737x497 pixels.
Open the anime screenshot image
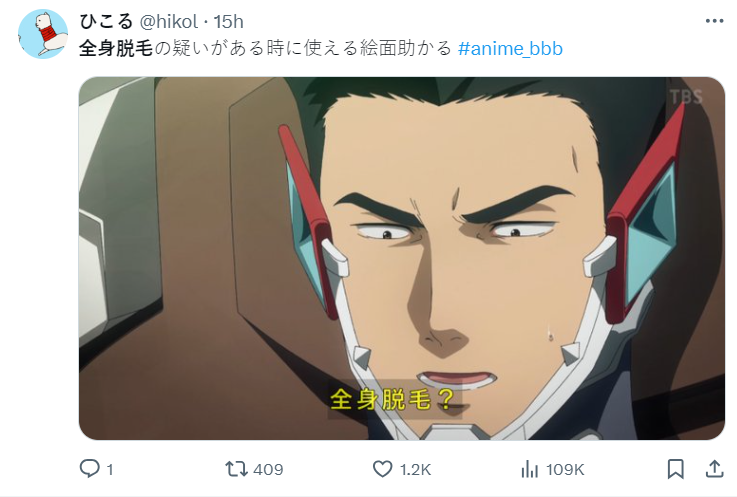point(402,258)
